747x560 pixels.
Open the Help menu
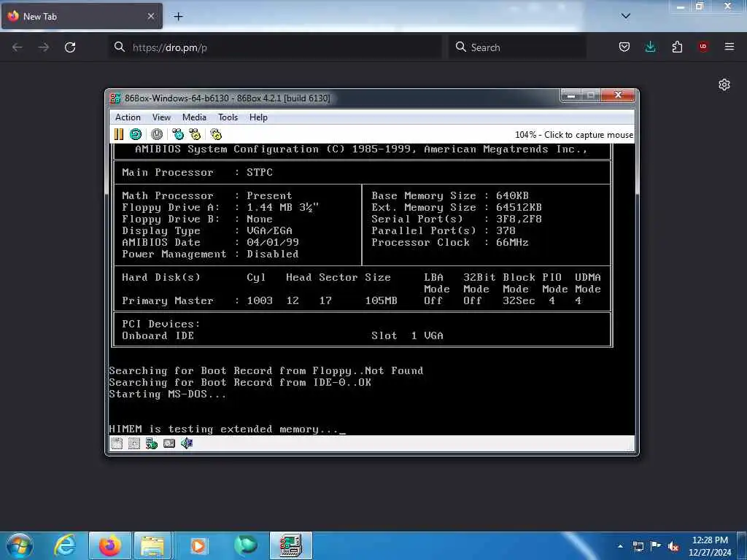pyautogui.click(x=258, y=117)
